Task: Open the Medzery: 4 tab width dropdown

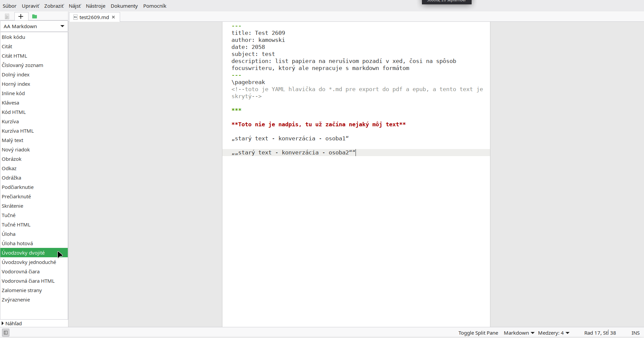Action: coord(554,333)
